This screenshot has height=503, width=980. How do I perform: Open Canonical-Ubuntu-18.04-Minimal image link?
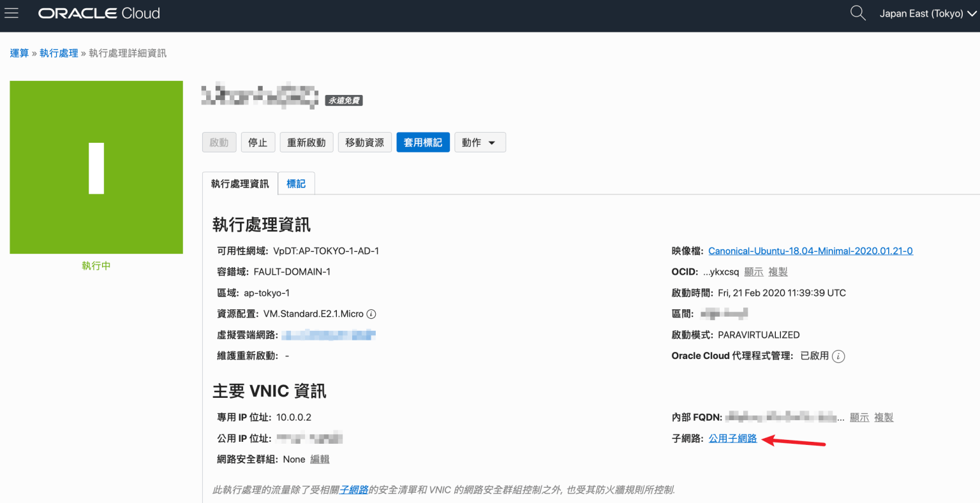810,251
